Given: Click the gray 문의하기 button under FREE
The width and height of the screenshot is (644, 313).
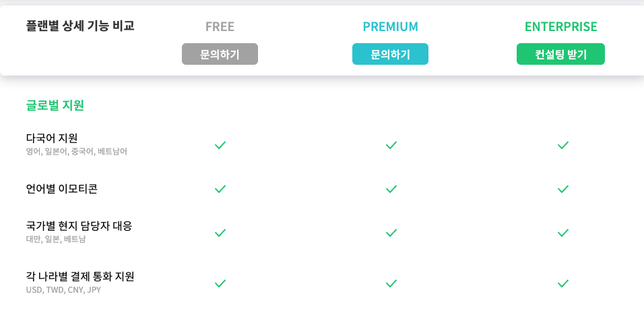Looking at the screenshot, I should [220, 54].
